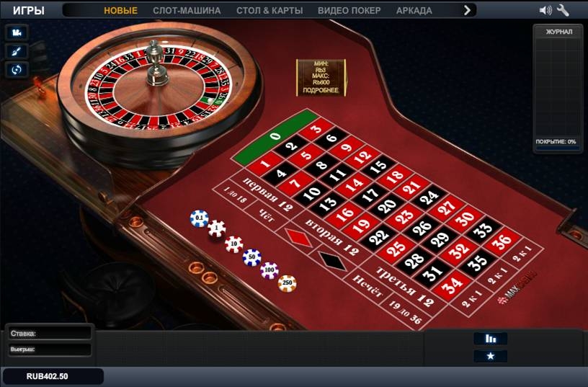Open Подробнее limits details sign

click(x=321, y=90)
